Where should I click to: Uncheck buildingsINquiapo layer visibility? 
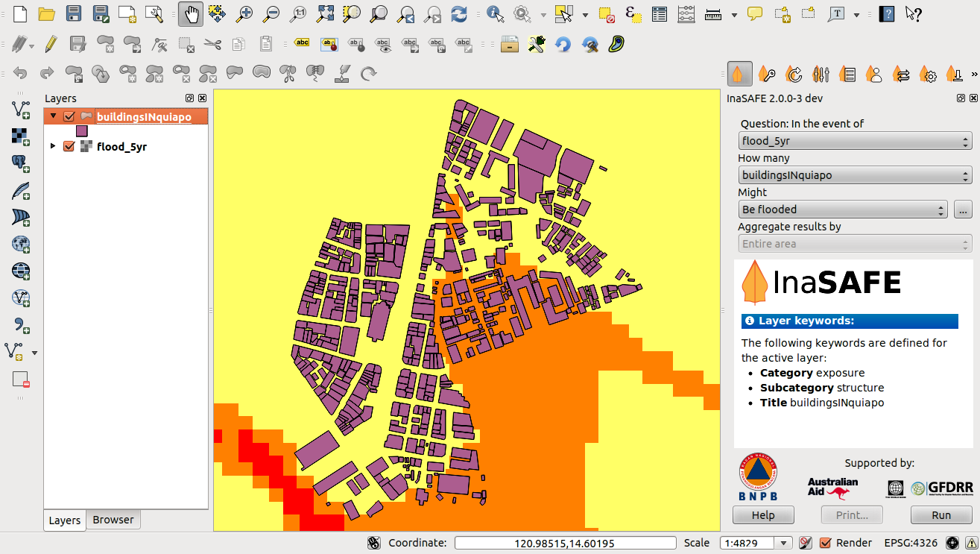[x=69, y=116]
